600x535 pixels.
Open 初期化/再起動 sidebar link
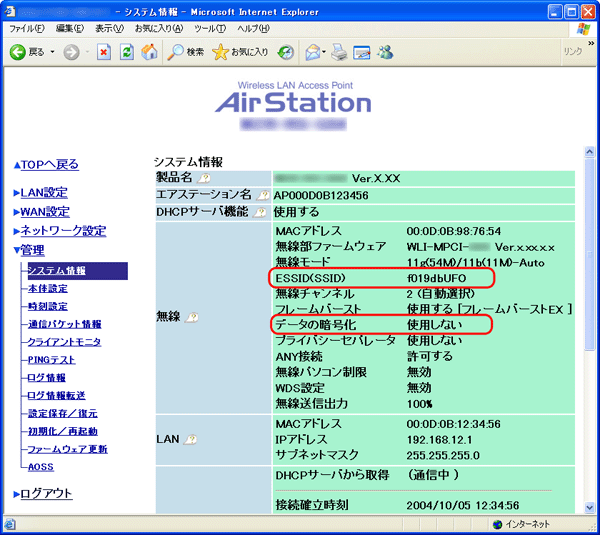click(63, 431)
